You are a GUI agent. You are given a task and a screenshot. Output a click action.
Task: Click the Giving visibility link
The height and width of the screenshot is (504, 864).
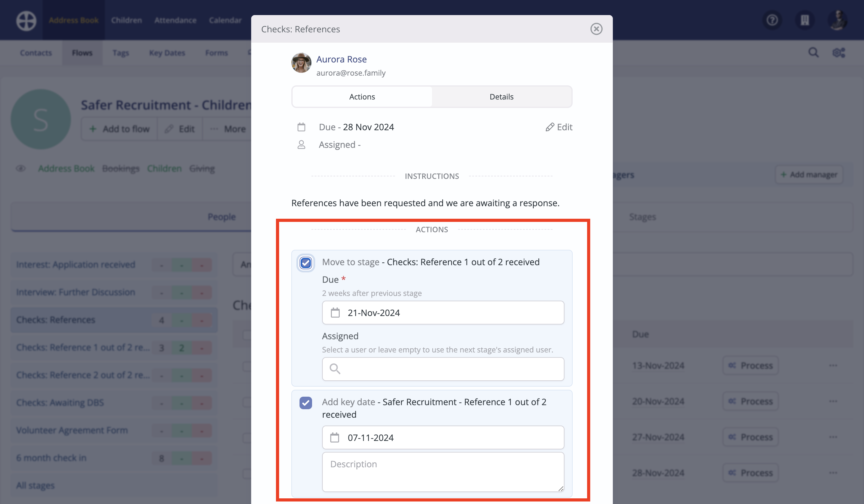[x=202, y=169]
